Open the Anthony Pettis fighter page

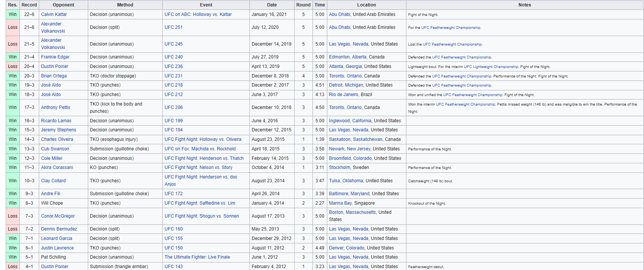56,107
